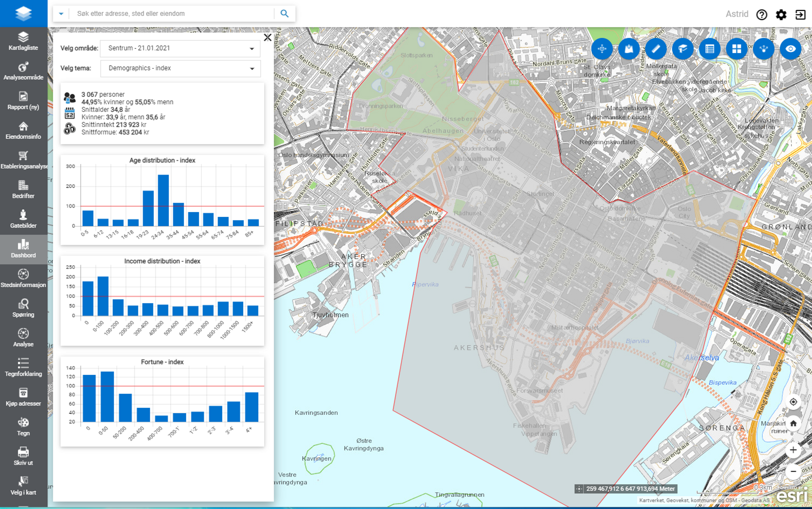Open Kartlagliste in the sidebar
Screen dimensions: 812x509
point(23,41)
